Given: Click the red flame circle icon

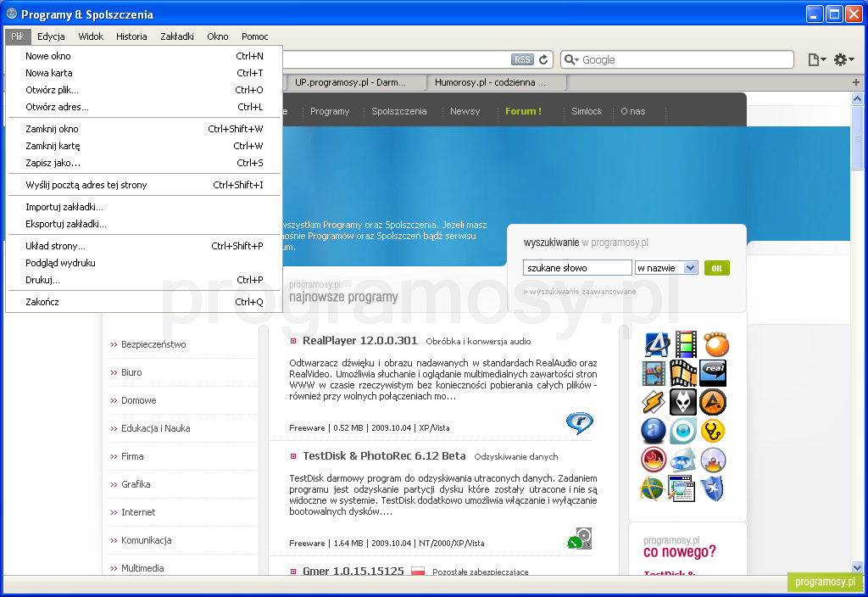Looking at the screenshot, I should tap(654, 460).
